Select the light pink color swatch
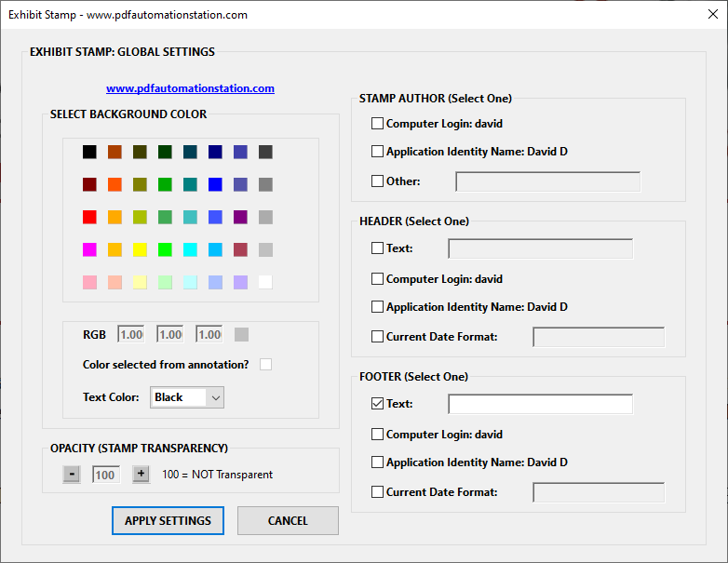This screenshot has height=563, width=728. coord(89,282)
